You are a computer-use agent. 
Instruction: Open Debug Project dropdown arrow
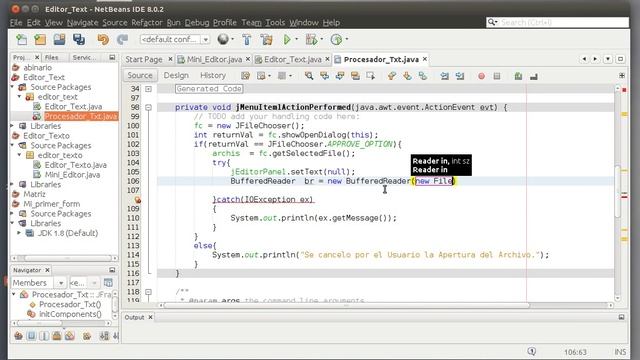[x=322, y=40]
